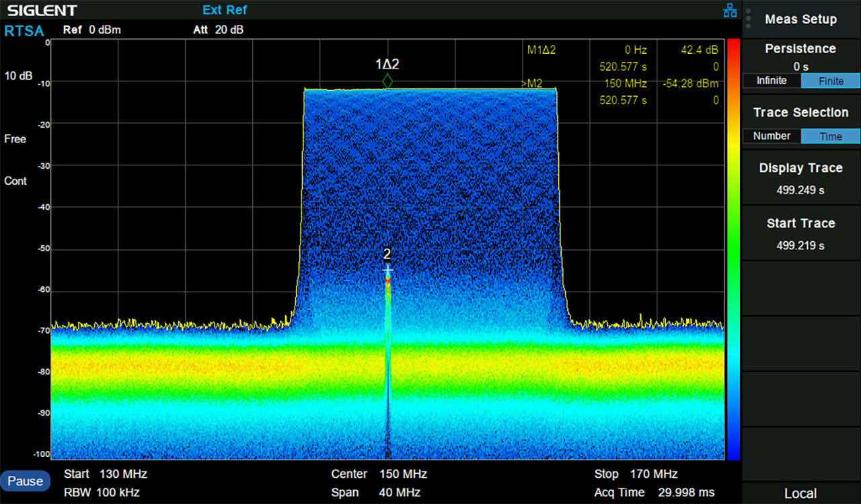
Task: Click the SIGLENT logo
Action: [42, 9]
